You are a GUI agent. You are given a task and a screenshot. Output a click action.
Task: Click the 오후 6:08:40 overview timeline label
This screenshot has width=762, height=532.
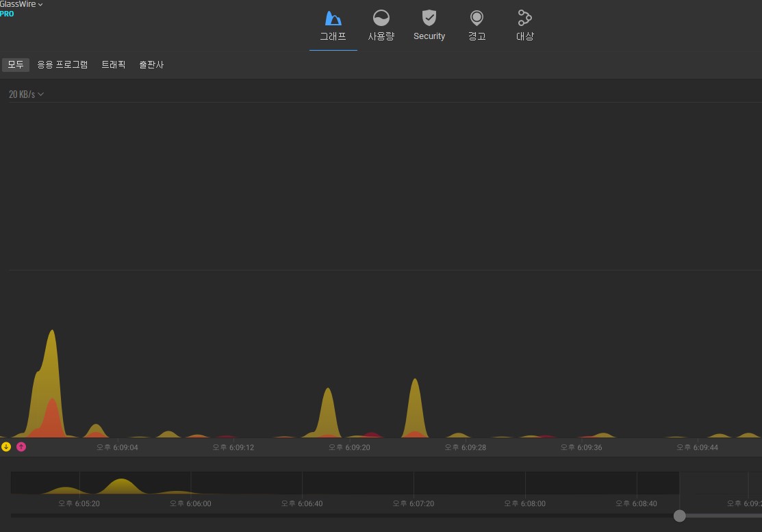[x=637, y=504]
